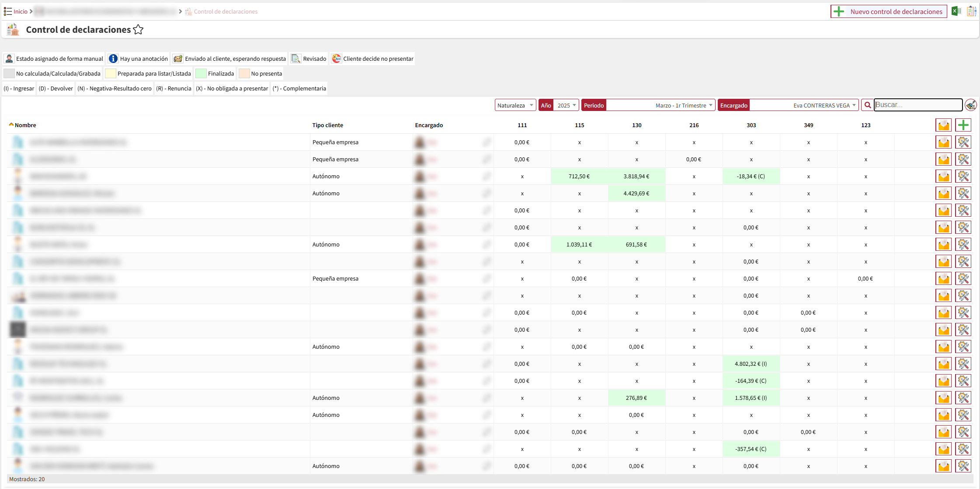Click the green plus icon in the table header
The height and width of the screenshot is (489, 980).
click(x=963, y=125)
